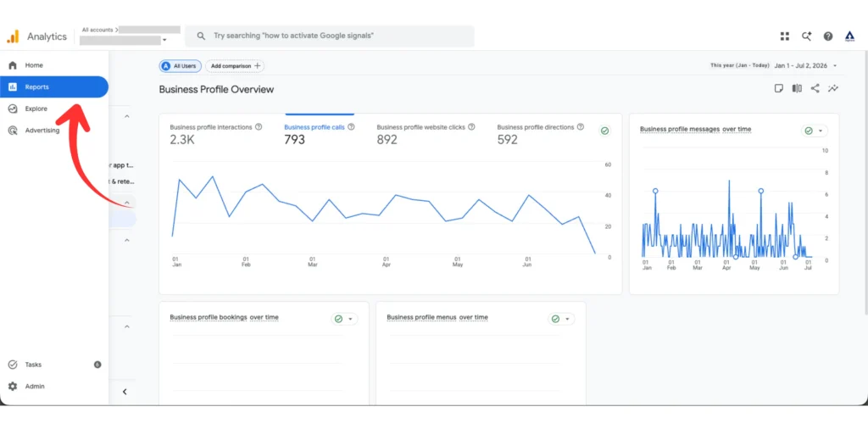Collapse the highlighted report section chevron

coord(127,203)
